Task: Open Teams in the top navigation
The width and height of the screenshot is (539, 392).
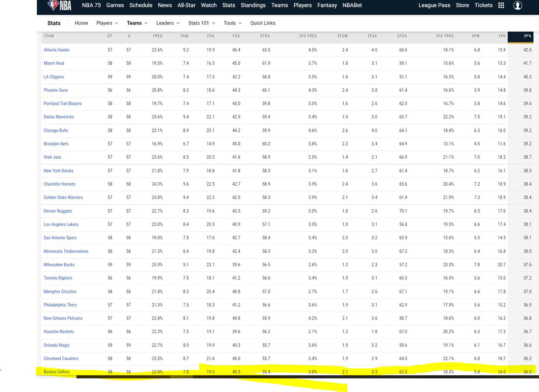Action: click(x=280, y=5)
